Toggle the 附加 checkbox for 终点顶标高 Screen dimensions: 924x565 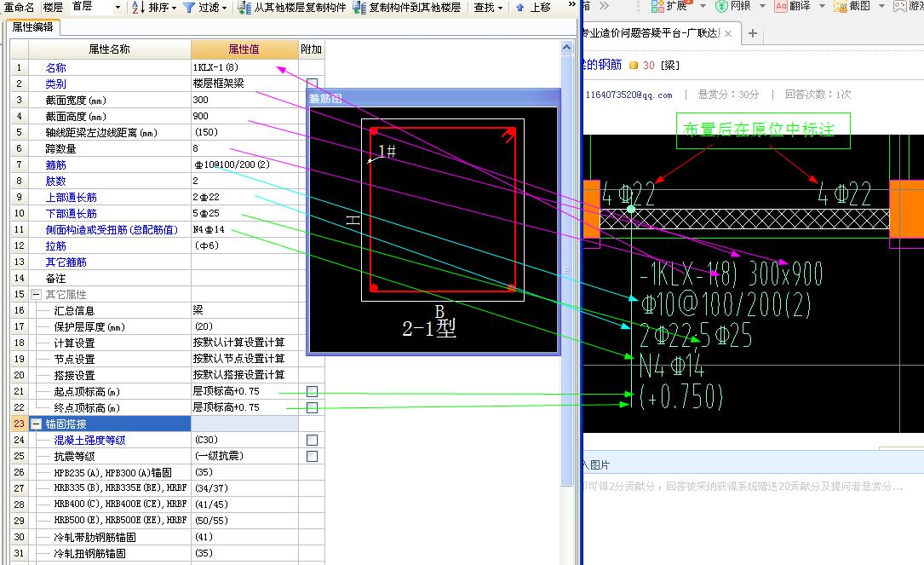313,407
